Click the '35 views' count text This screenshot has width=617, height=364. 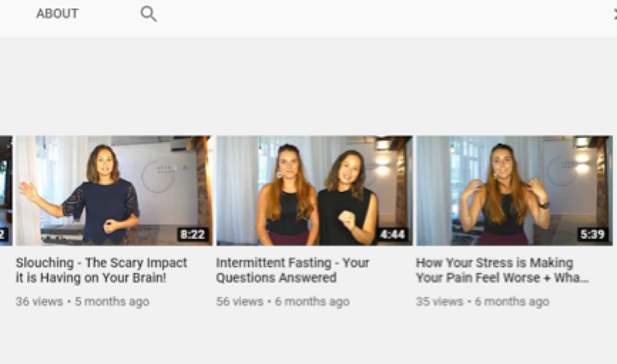pos(439,302)
